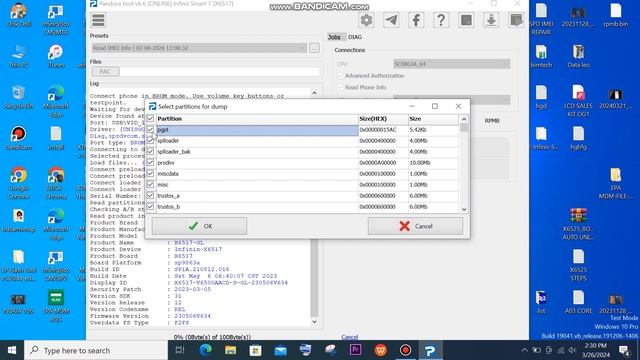640x360 pixels.
Task: Open EPA MDM-FILE folder on desktop
Action: (616, 183)
